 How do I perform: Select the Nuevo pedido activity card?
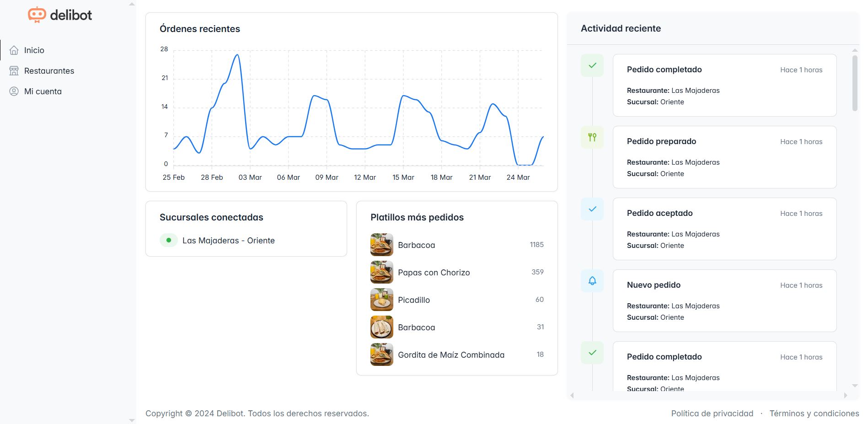pyautogui.click(x=724, y=301)
